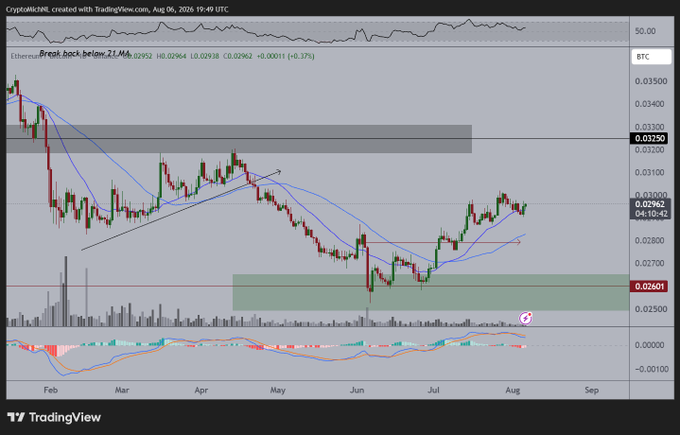Click the Jul label on the time axis
This screenshot has width=680, height=435.
(433, 390)
